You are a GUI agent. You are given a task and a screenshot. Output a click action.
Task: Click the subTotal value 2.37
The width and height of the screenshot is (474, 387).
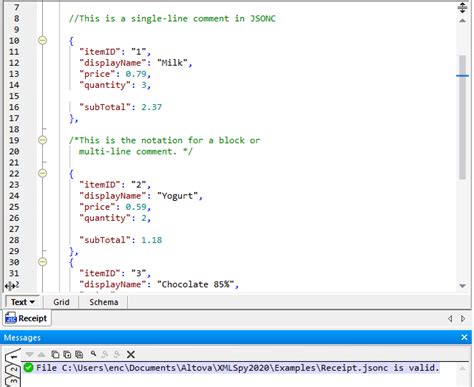coord(151,107)
